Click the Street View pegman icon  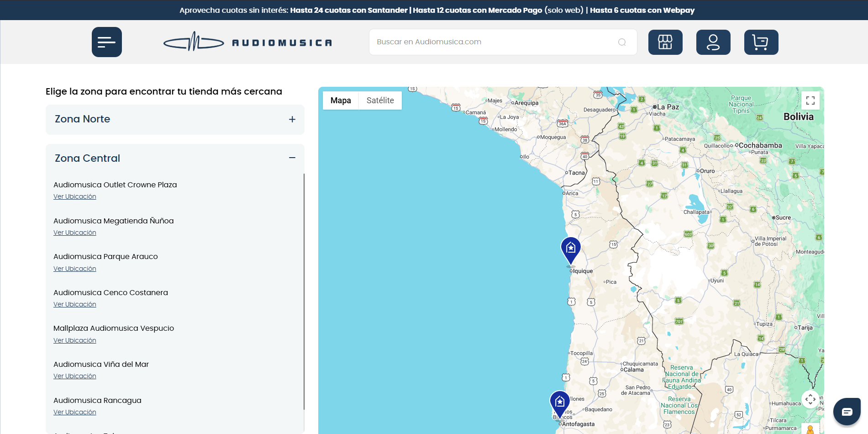[x=810, y=429]
